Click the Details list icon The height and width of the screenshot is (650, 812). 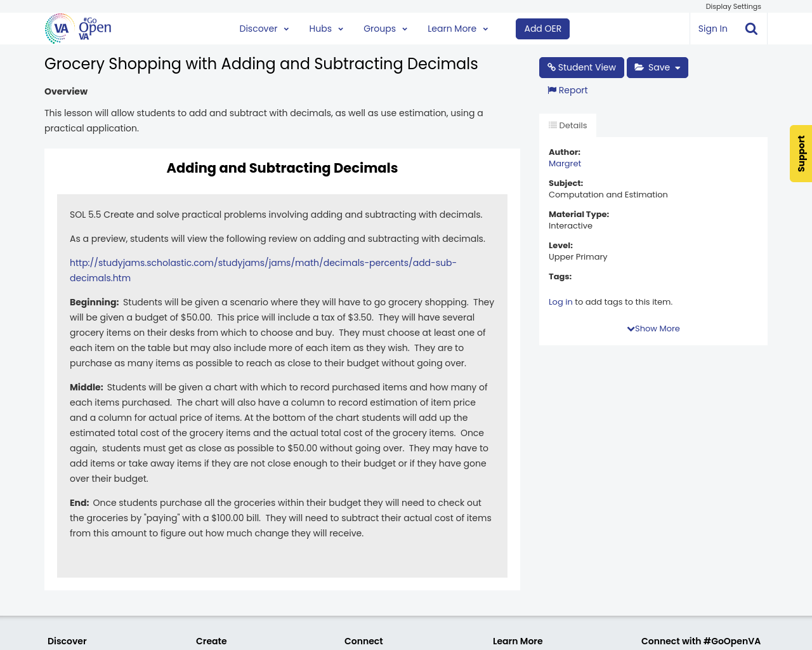click(553, 125)
